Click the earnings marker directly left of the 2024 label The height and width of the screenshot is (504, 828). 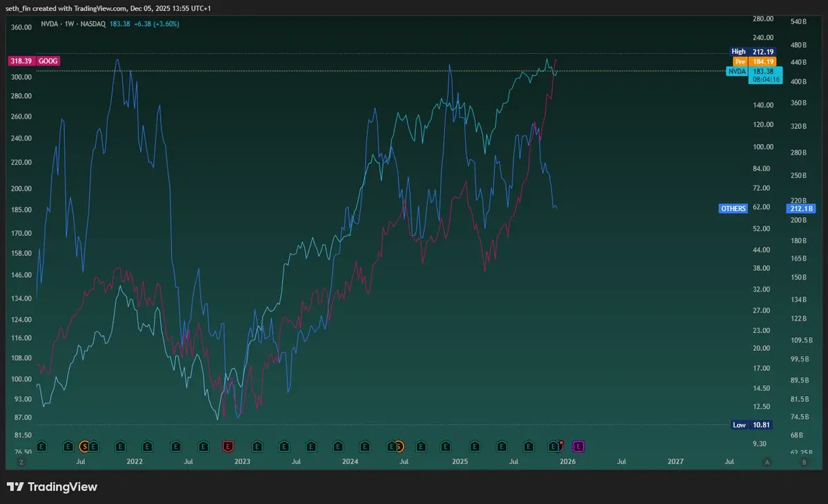tap(337, 447)
